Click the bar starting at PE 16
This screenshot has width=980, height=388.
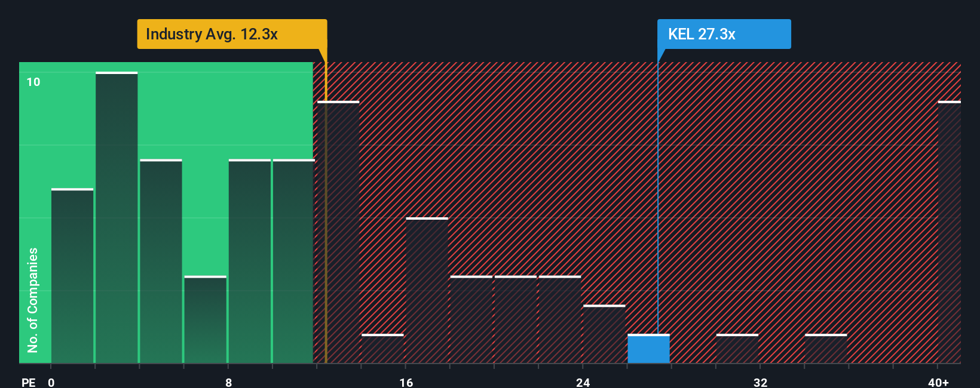click(427, 290)
